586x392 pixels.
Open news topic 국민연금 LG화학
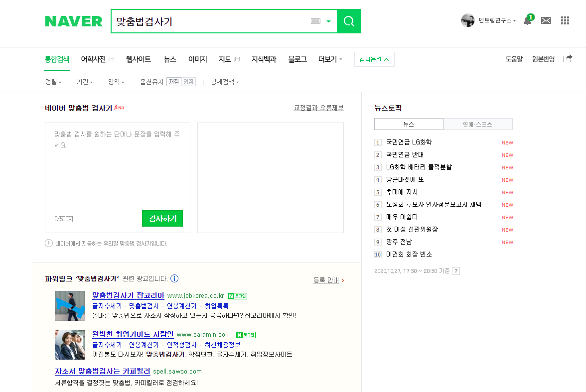pyautogui.click(x=409, y=142)
